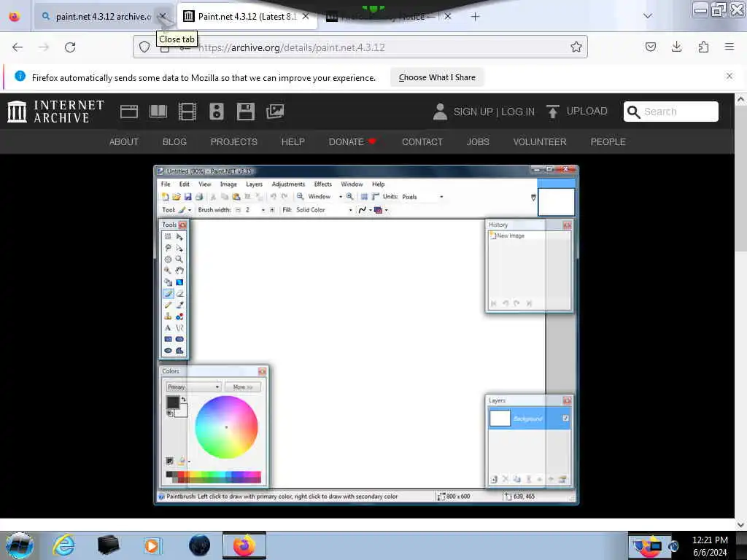This screenshot has width=747, height=560.
Task: Open the Audio speaker icon
Action: [x=216, y=112]
